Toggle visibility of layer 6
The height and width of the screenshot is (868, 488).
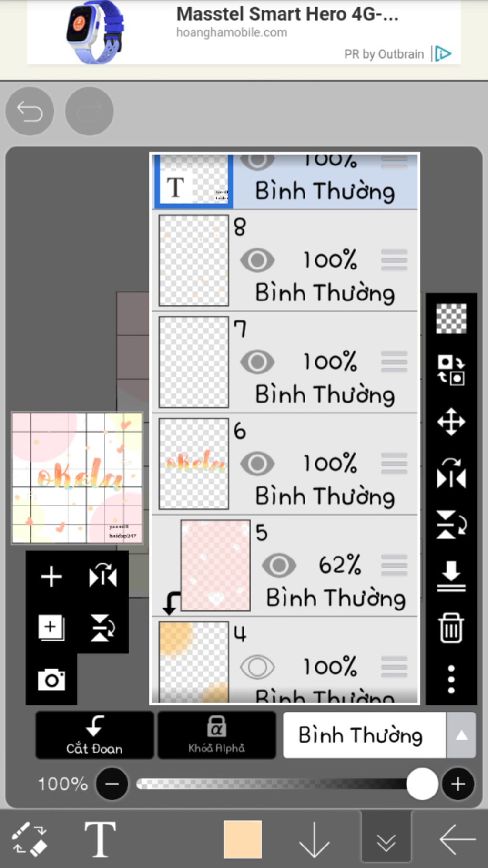coord(257,464)
